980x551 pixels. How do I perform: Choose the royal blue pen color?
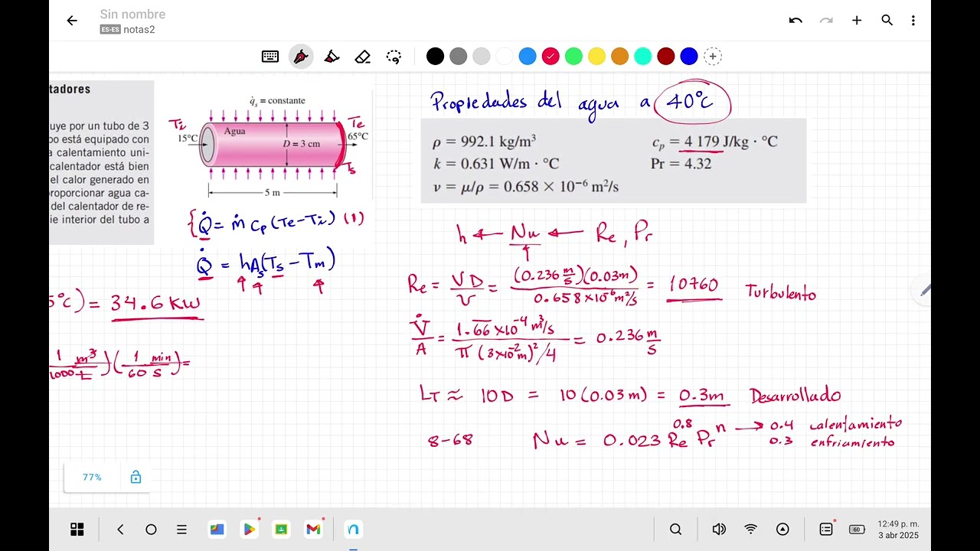(x=689, y=56)
